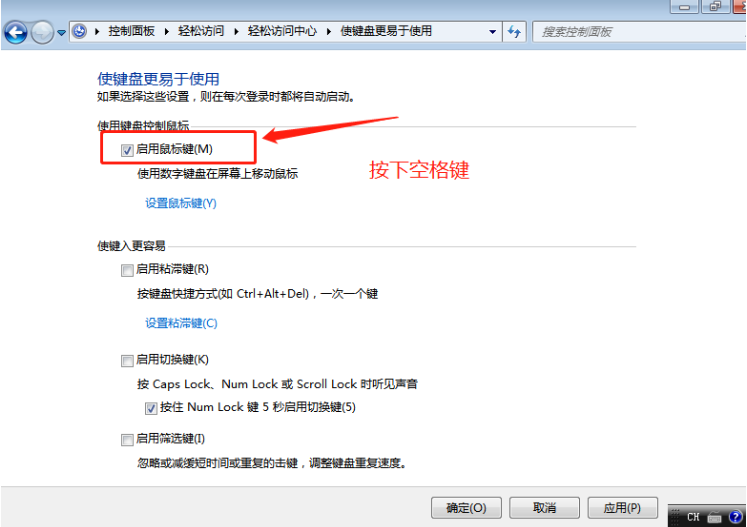This screenshot has height=527, width=747.
Task: Click the Back navigation arrow
Action: pos(16,32)
